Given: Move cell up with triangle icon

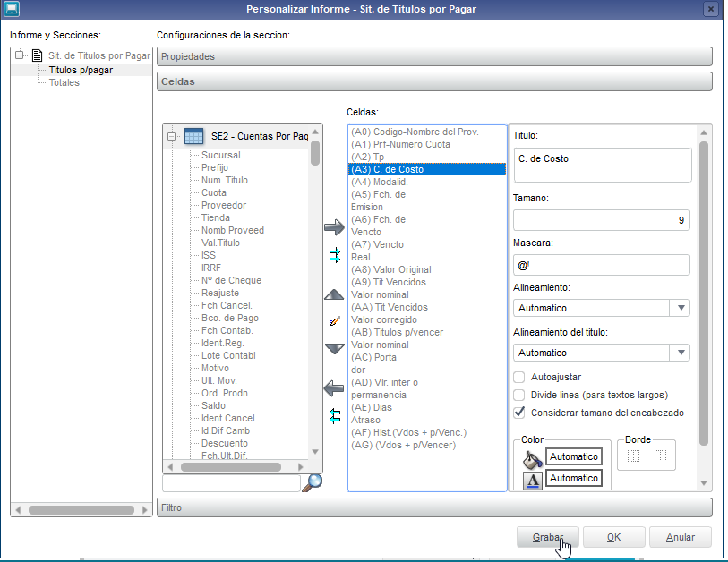Looking at the screenshot, I should 334,294.
